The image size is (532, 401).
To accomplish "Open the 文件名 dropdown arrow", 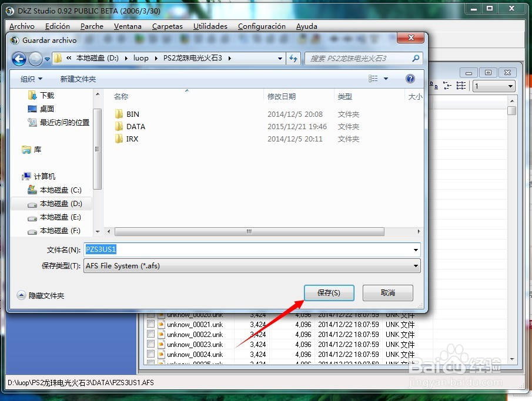I will (416, 250).
